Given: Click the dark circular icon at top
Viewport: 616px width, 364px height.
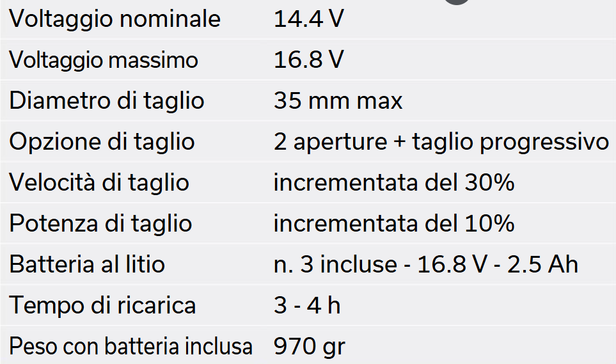Looking at the screenshot, I should (x=457, y=2).
